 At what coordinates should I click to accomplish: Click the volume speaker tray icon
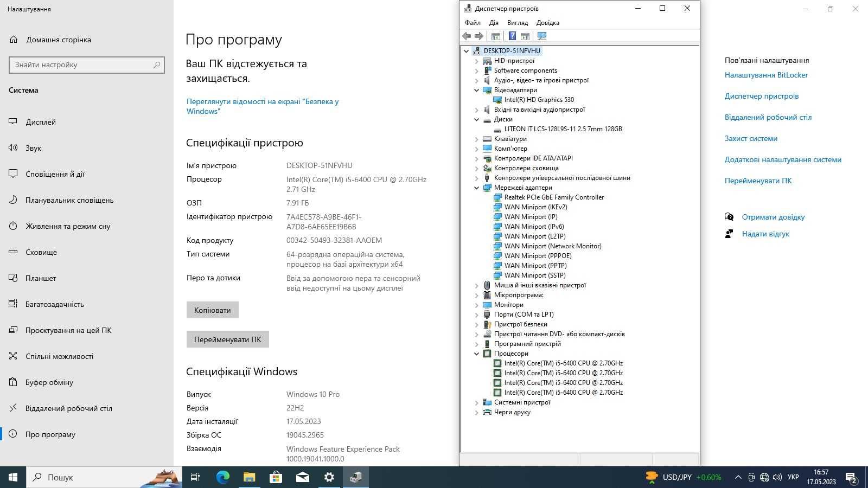click(777, 477)
